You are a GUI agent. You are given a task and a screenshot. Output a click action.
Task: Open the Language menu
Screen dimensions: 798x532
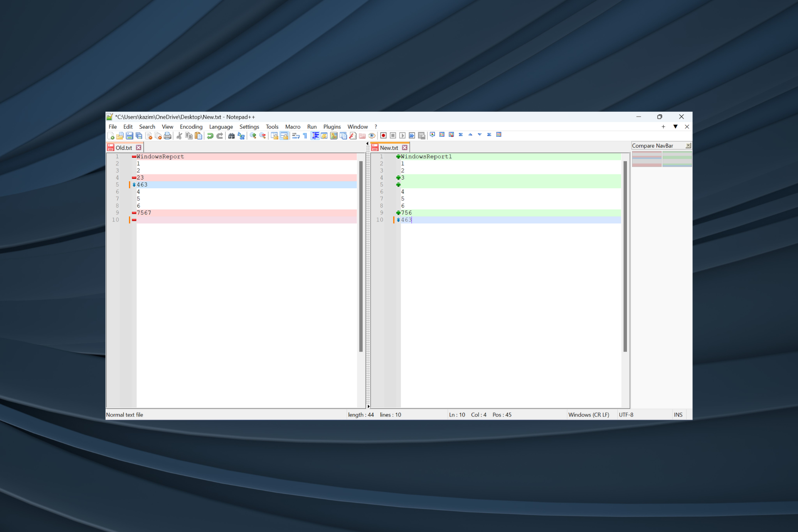point(221,127)
